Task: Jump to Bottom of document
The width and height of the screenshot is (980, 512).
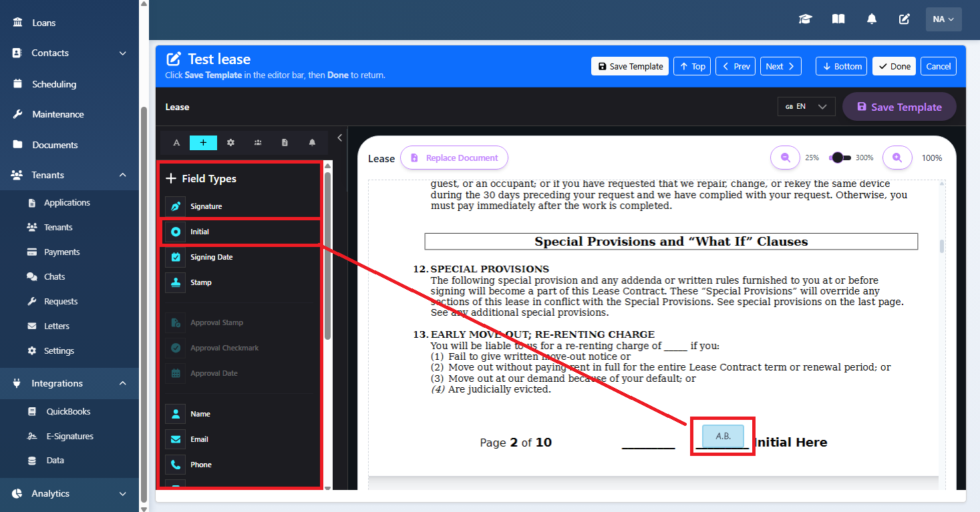Action: point(842,66)
